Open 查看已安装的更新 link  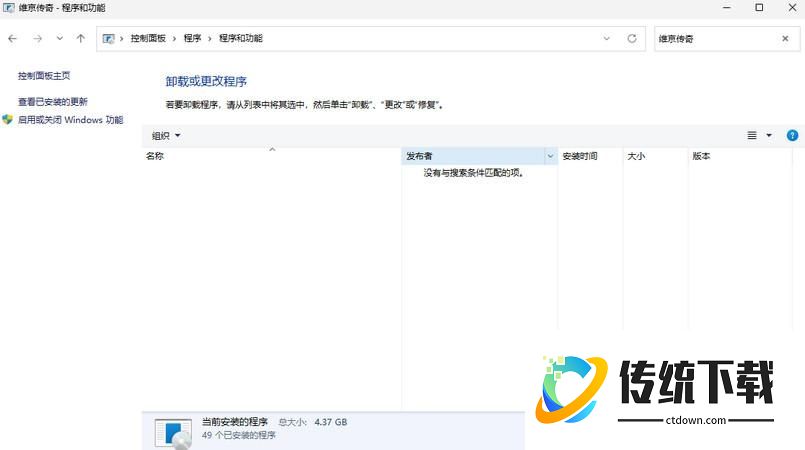[x=52, y=102]
